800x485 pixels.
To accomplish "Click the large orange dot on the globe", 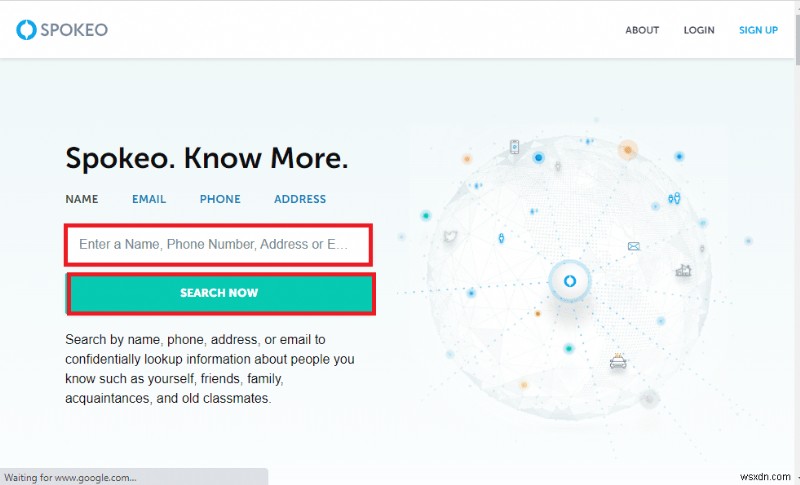I will click(628, 150).
